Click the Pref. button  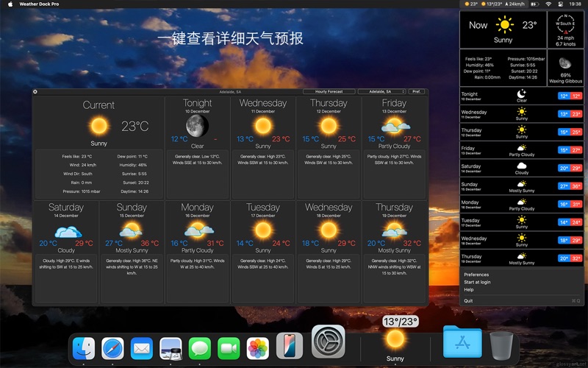417,92
